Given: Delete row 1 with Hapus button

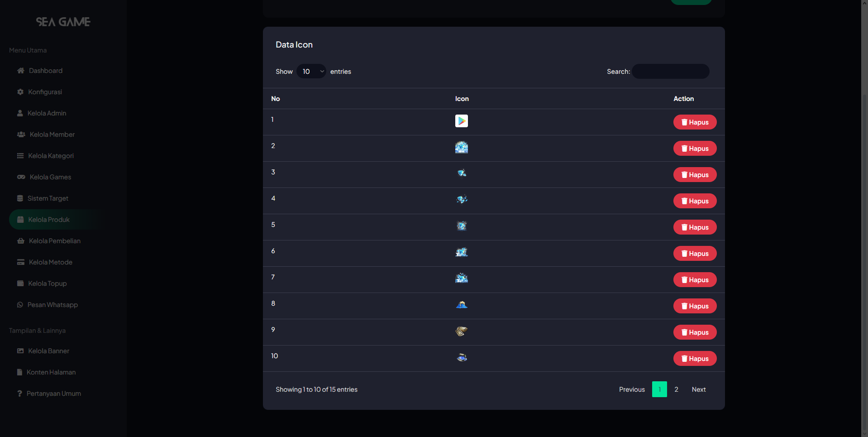Looking at the screenshot, I should (x=695, y=122).
